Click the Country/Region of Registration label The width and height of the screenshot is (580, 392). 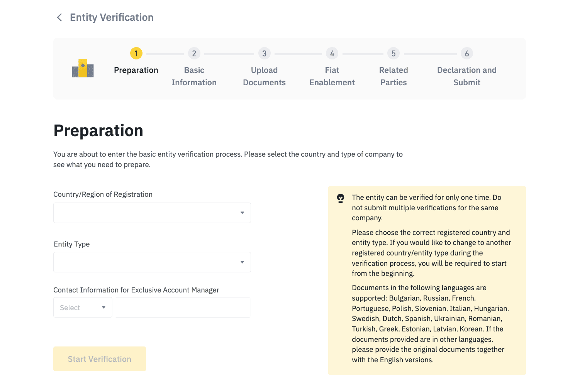point(103,194)
